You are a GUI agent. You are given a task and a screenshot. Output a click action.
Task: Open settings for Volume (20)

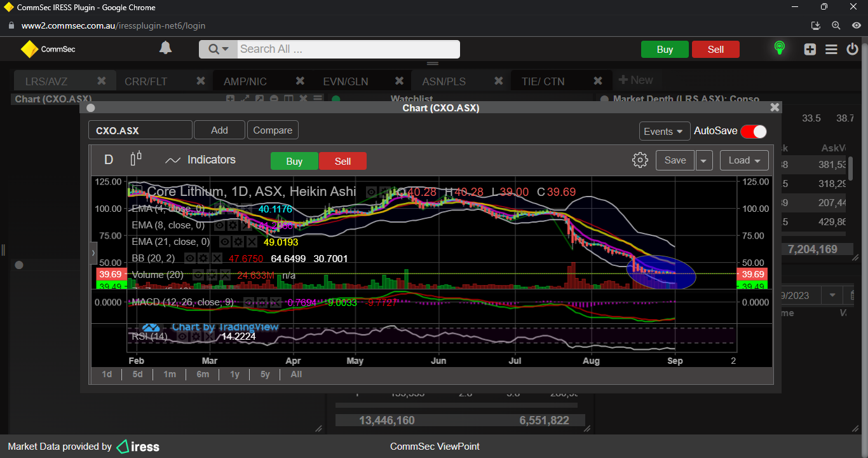click(x=212, y=275)
